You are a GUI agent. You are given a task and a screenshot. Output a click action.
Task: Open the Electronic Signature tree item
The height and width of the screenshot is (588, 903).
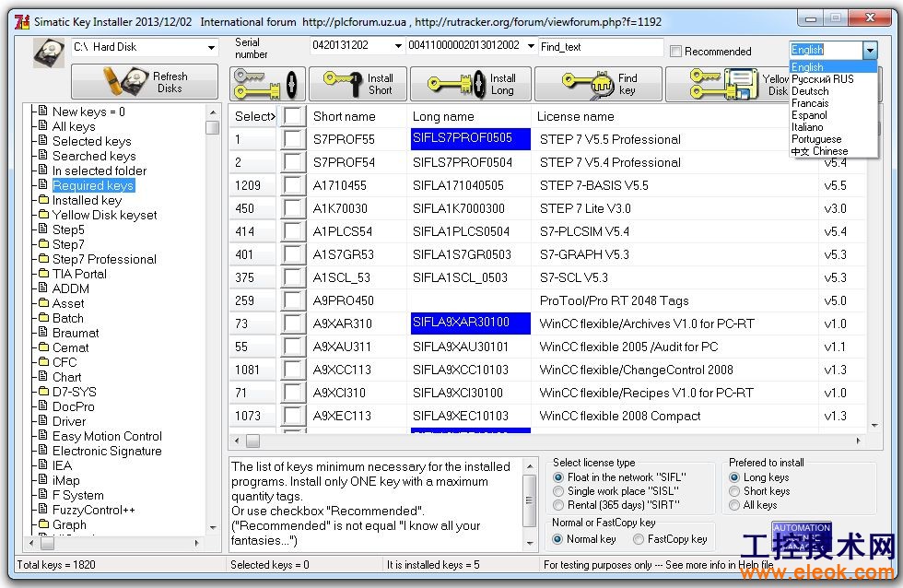[107, 451]
